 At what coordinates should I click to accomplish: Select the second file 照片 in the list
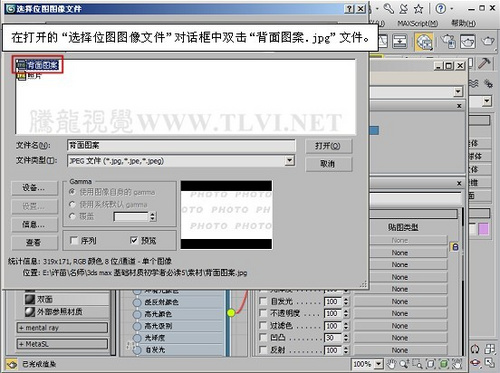coord(29,76)
